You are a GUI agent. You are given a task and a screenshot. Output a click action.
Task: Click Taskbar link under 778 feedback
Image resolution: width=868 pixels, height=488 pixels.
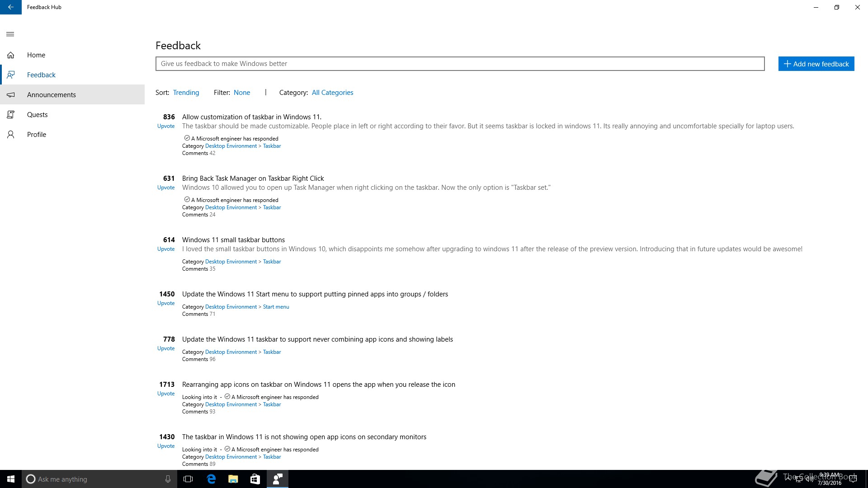272,352
